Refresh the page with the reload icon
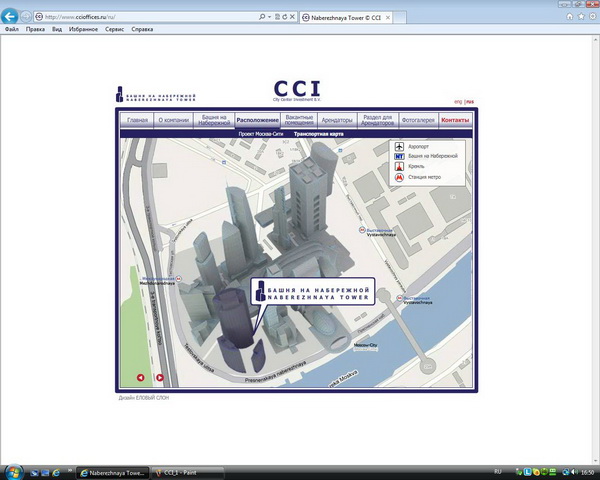This screenshot has height=480, width=600. point(285,17)
